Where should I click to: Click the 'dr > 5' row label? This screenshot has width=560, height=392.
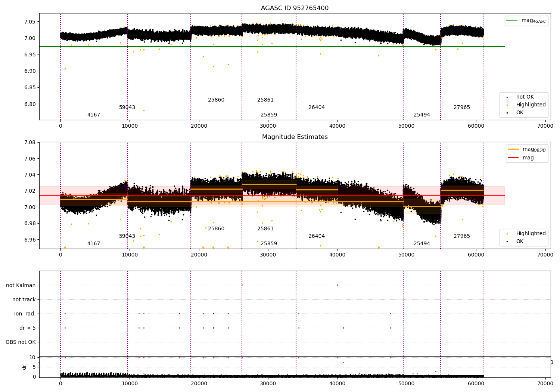click(28, 328)
